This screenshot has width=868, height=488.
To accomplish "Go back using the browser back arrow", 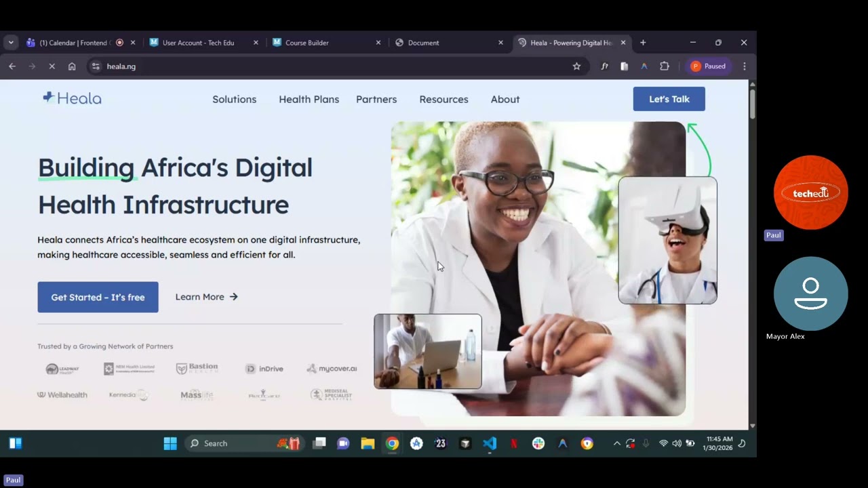I will 12,66.
